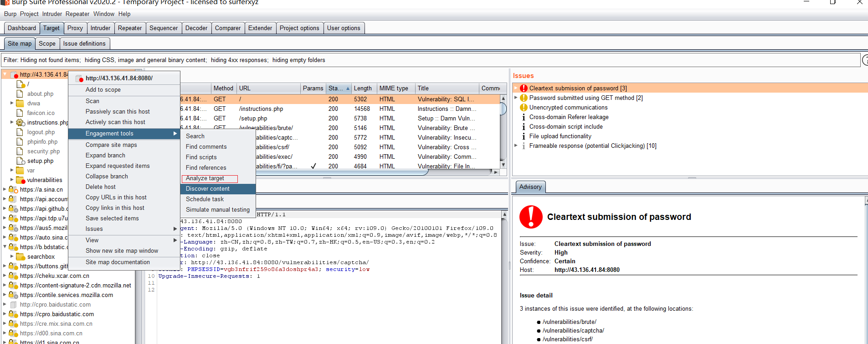Click the padlock icon for https://a.sina.cn

click(13, 189)
